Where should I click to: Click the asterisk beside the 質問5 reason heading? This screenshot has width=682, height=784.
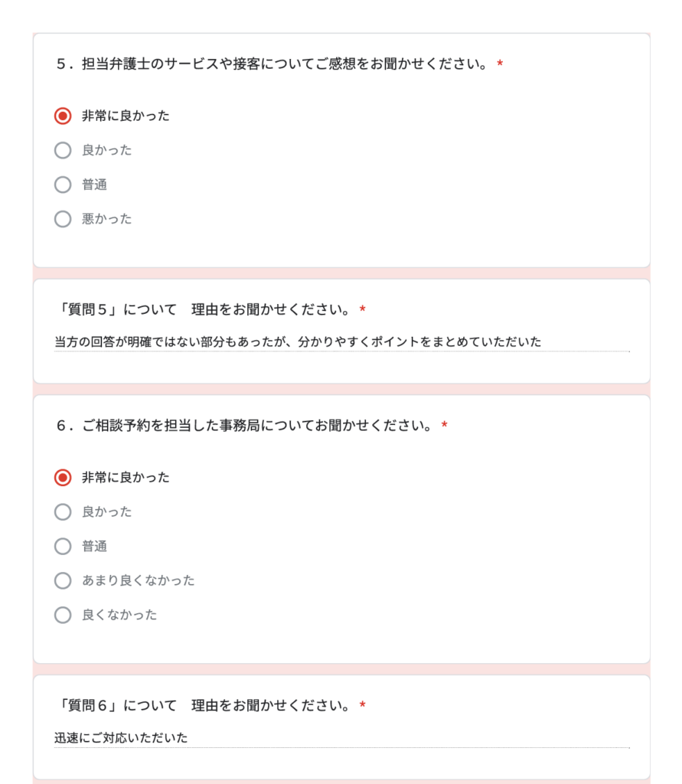click(363, 311)
